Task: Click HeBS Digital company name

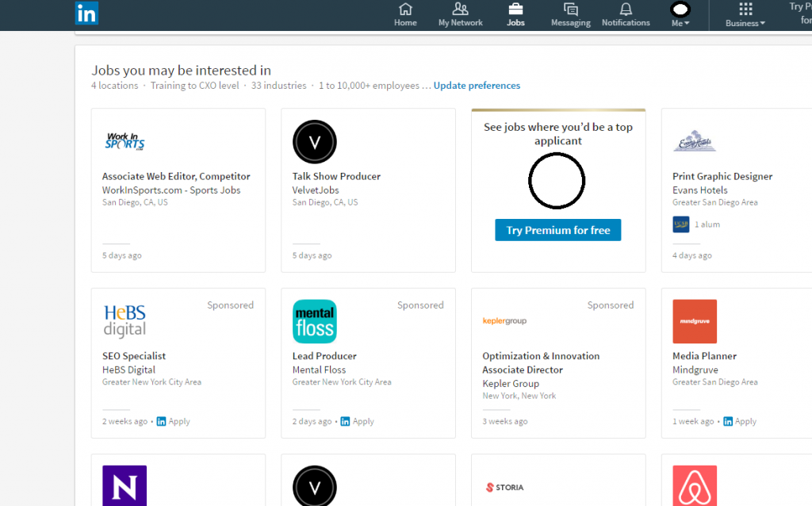Action: click(x=128, y=370)
